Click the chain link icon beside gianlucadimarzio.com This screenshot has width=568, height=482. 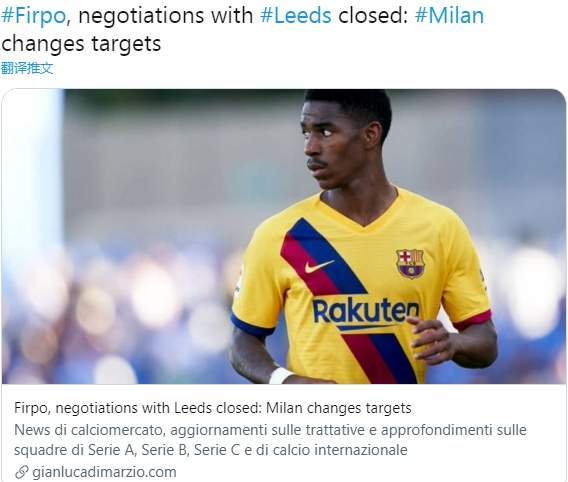click(x=22, y=472)
